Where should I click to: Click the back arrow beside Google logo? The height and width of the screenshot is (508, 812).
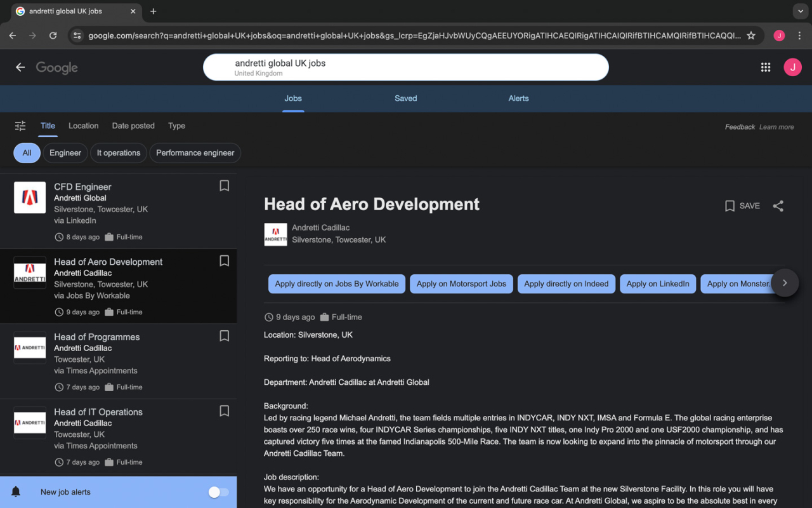coord(20,67)
